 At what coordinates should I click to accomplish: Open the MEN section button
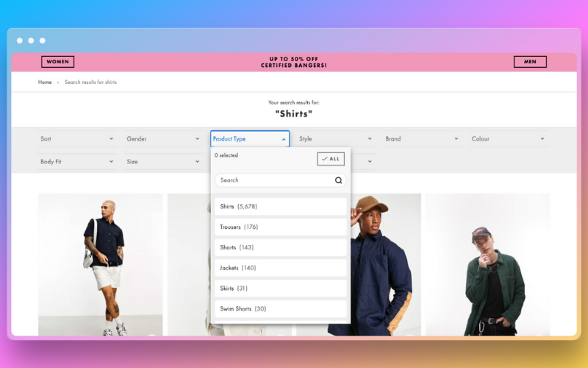pos(530,62)
